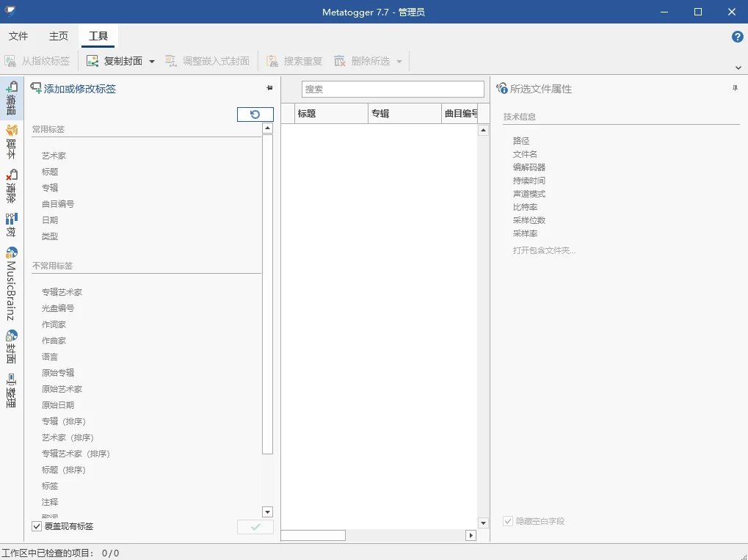
Task: Click tag list scroll-down arrow
Action: pos(268,512)
